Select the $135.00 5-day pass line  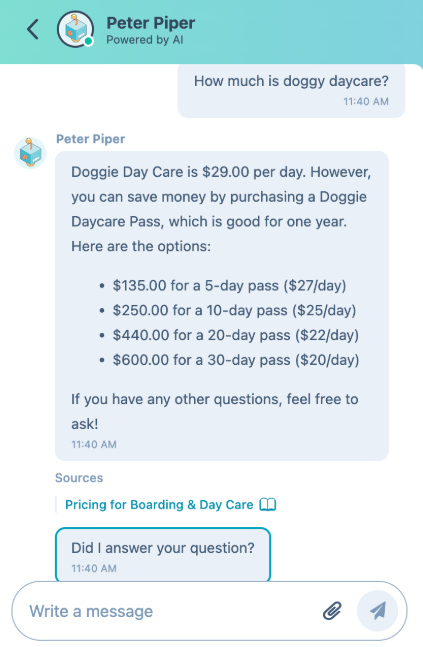tap(229, 286)
